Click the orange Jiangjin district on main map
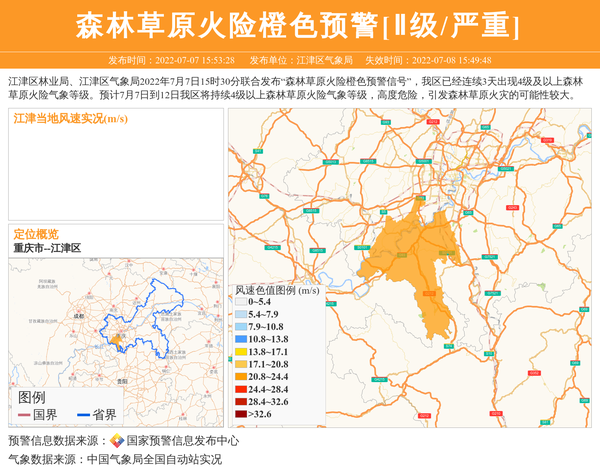Viewport: 600px width, 471px height. click(413, 265)
